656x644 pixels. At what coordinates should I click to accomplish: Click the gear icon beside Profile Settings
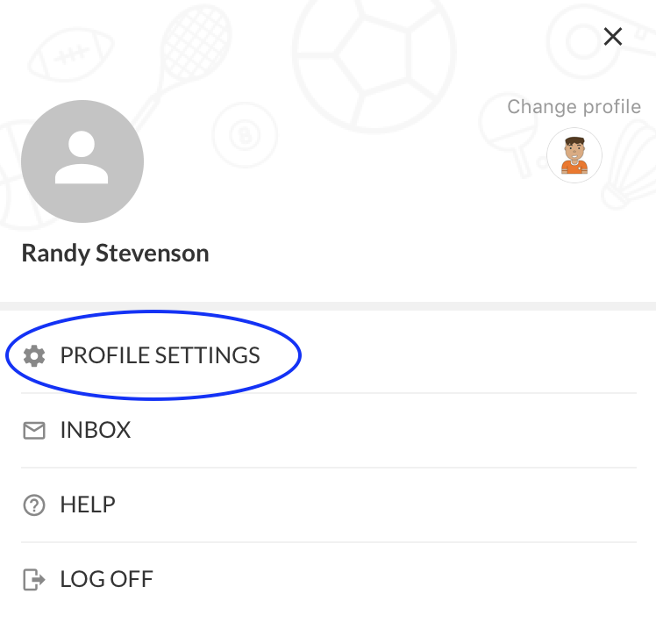[34, 356]
